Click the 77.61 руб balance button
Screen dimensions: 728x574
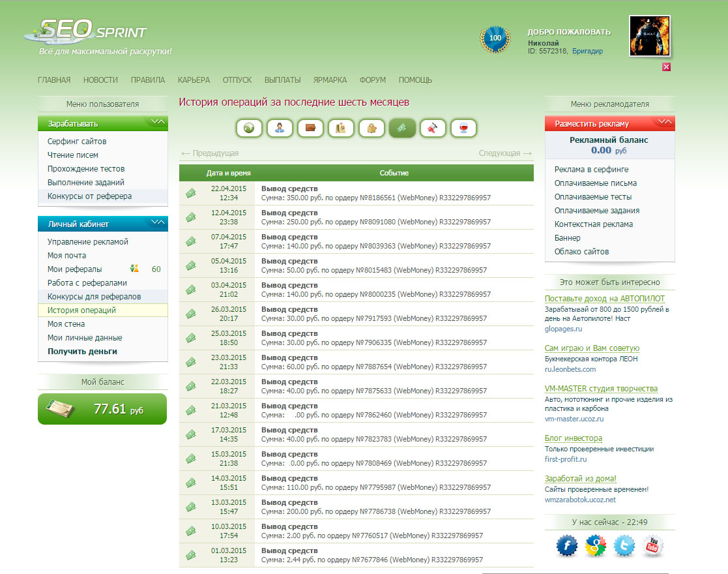pyautogui.click(x=102, y=409)
